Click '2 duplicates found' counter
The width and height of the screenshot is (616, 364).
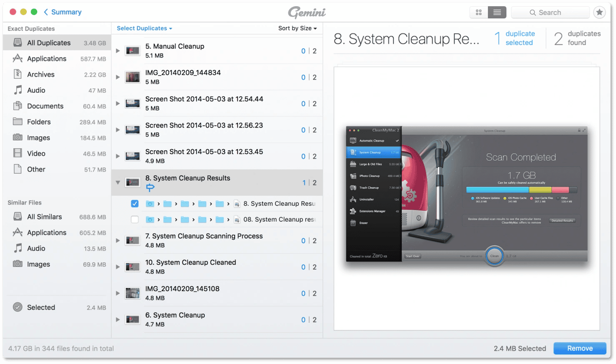[577, 38]
